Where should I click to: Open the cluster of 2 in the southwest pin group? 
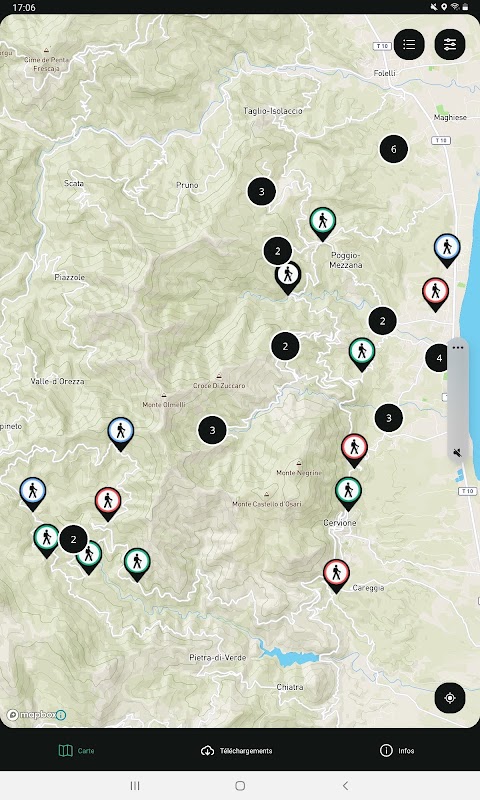pyautogui.click(x=73, y=539)
